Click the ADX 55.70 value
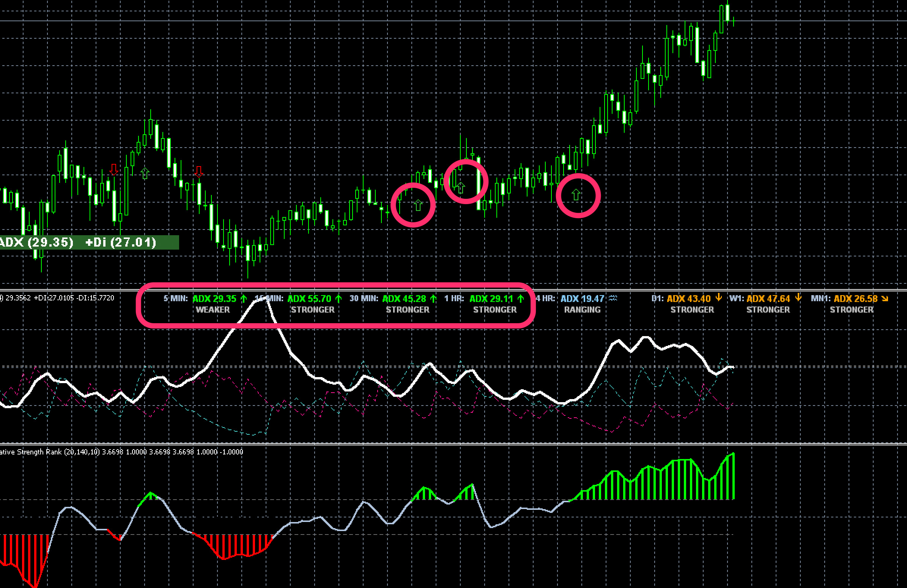This screenshot has height=588, width=907. (309, 299)
